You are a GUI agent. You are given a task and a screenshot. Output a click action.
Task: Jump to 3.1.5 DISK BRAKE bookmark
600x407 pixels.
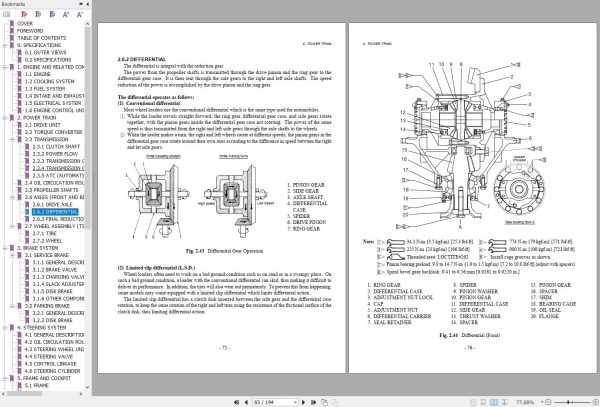tap(54, 291)
